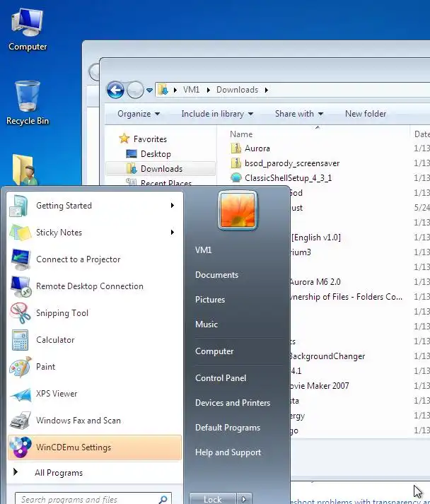Select Downloads in the address breadcrumb
The height and width of the screenshot is (504, 430).
pos(238,90)
